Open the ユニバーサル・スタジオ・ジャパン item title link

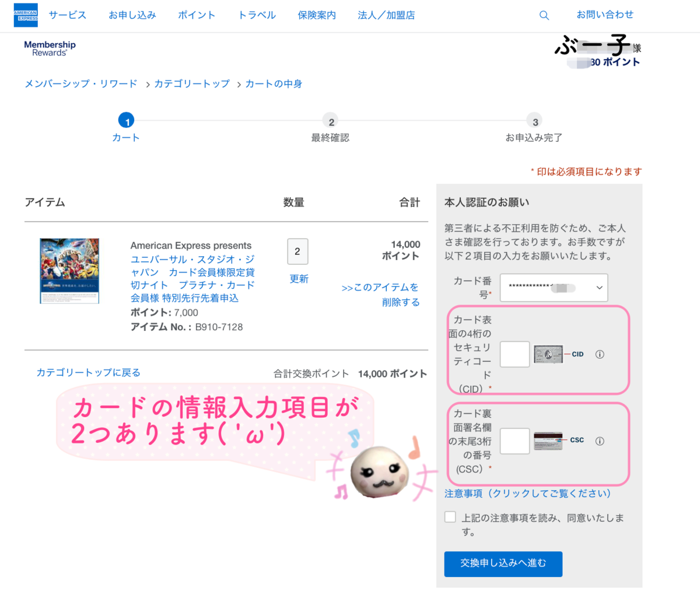[192, 278]
